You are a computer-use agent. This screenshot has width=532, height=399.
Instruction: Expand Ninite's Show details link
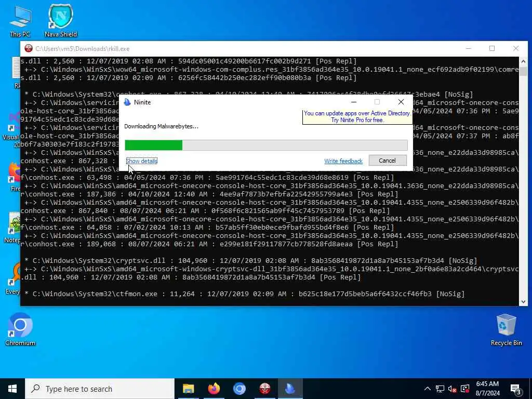[x=141, y=161]
